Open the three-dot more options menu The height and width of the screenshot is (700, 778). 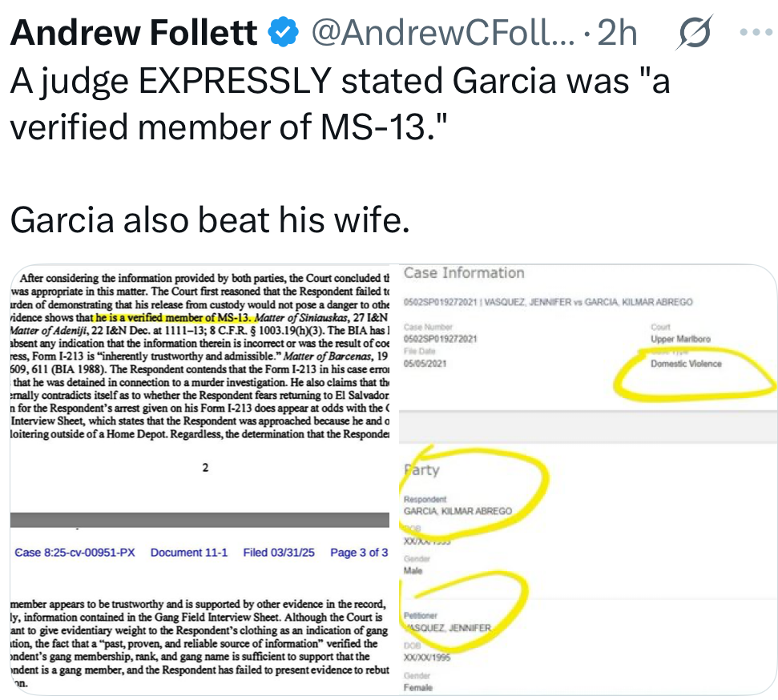[x=753, y=33]
